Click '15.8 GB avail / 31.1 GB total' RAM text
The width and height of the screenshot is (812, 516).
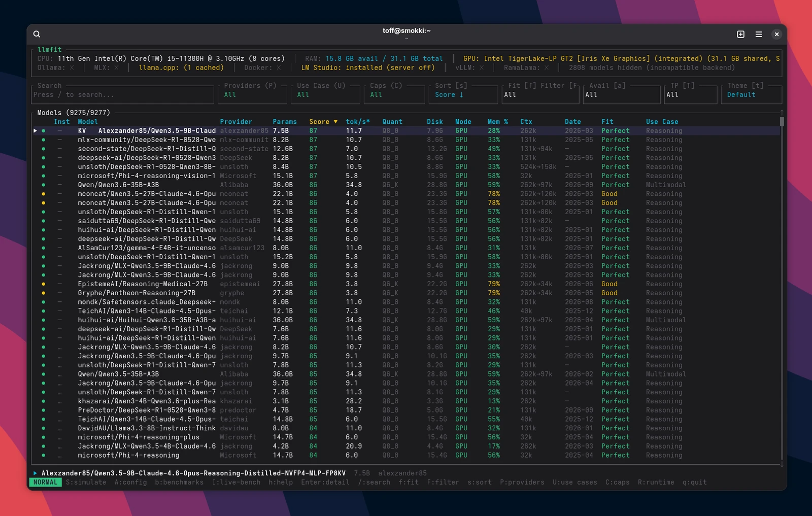pyautogui.click(x=384, y=59)
